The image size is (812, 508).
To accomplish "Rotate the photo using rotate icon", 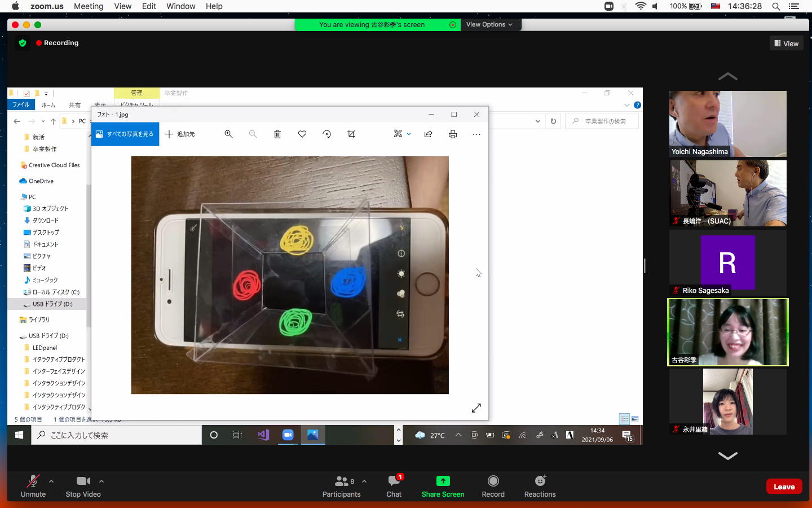I will click(x=326, y=134).
